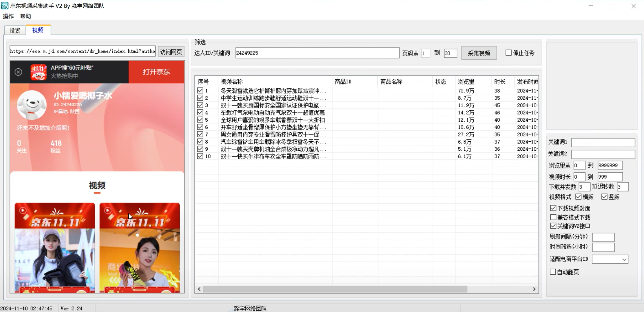Click the 打开京东 banner button
644x312 pixels.
click(156, 72)
